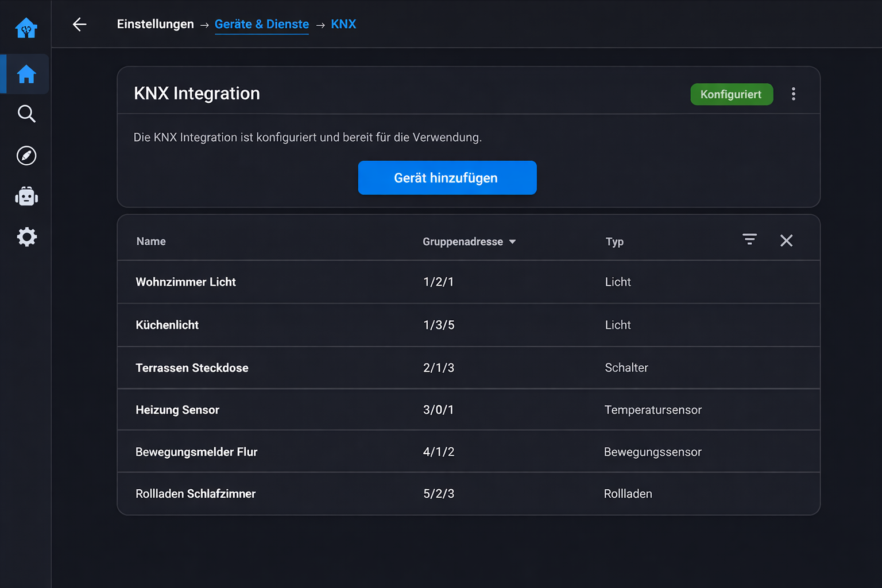Click the X icon to clear table filters
The width and height of the screenshot is (882, 588).
786,241
